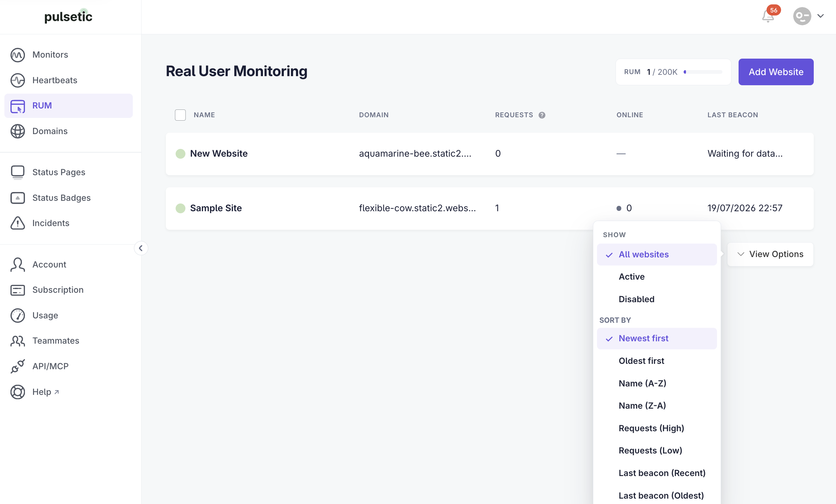Image resolution: width=836 pixels, height=504 pixels.
Task: Open the Account page
Action: (49, 264)
